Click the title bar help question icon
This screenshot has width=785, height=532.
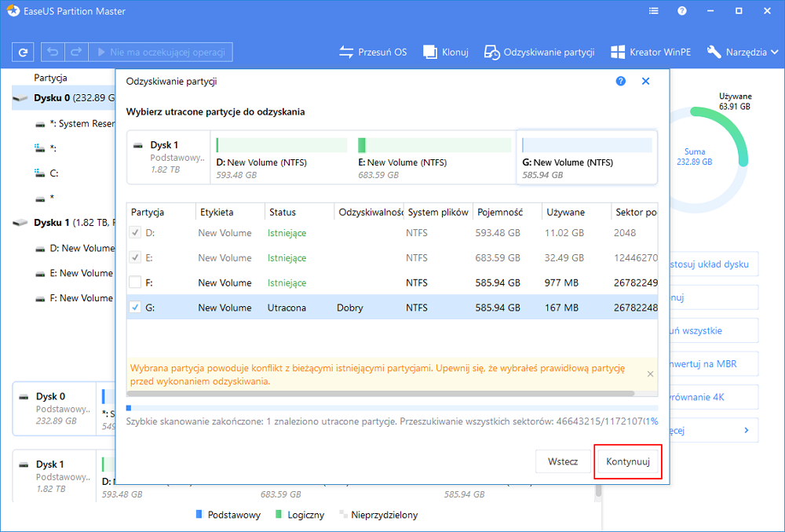(x=682, y=11)
